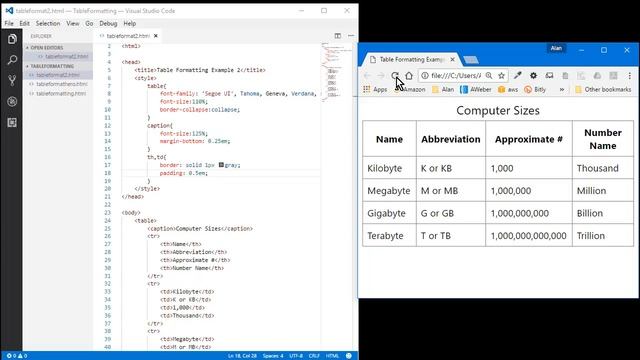The image size is (640, 360).
Task: Open tableformat2.html in the TABLEFORMATTING folder
Action: point(58,75)
